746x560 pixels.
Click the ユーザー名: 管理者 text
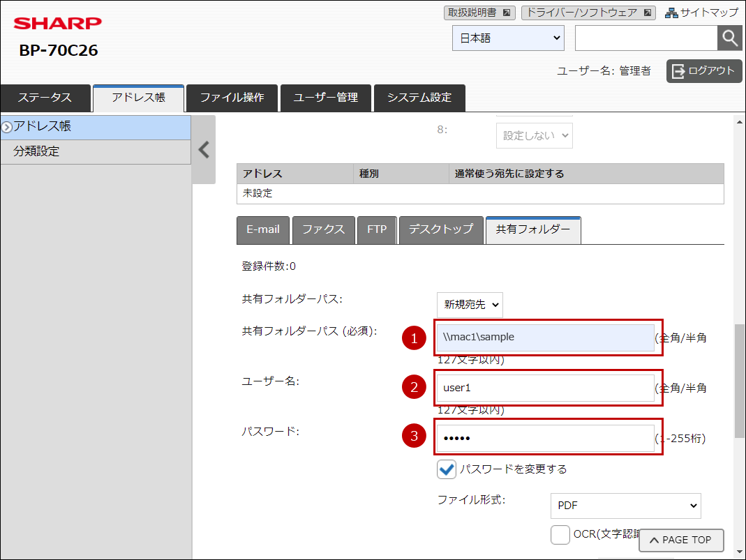[604, 71]
